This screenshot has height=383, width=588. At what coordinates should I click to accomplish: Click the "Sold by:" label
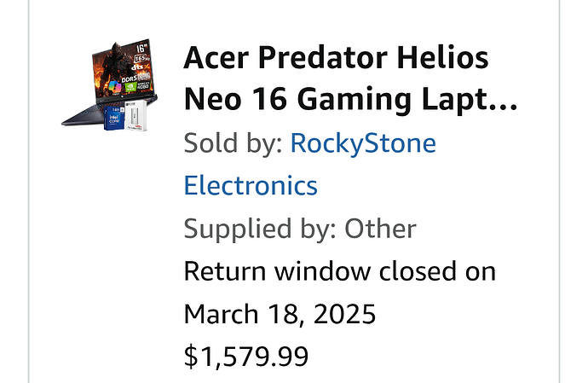click(233, 142)
